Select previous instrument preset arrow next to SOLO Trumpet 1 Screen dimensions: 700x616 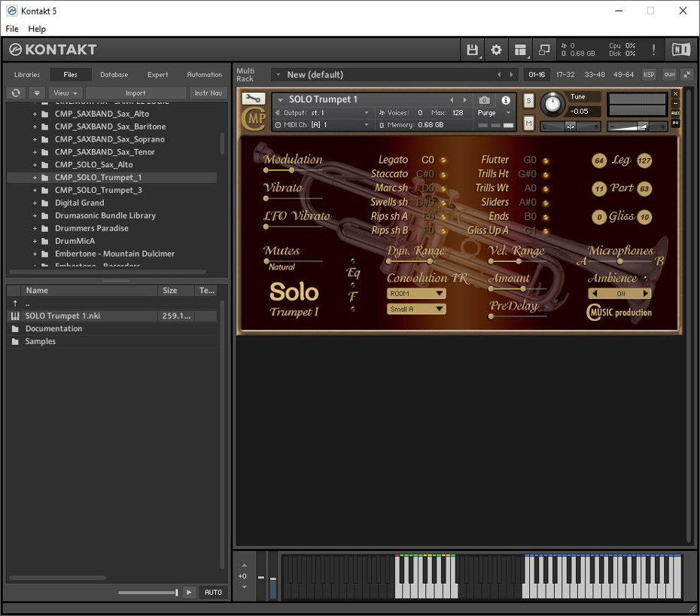click(x=452, y=100)
